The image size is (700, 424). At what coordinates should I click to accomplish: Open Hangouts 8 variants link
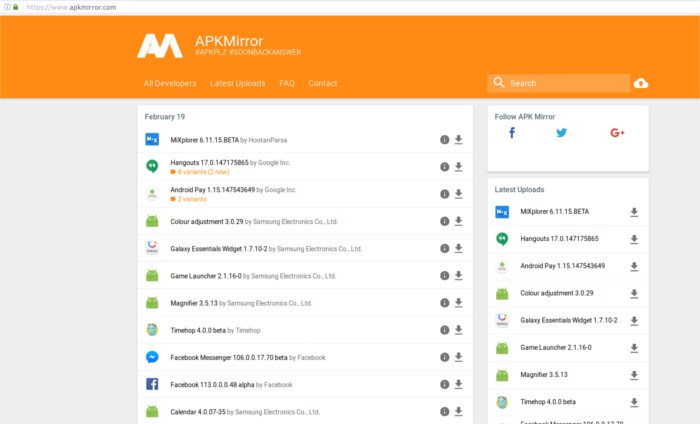coord(203,172)
